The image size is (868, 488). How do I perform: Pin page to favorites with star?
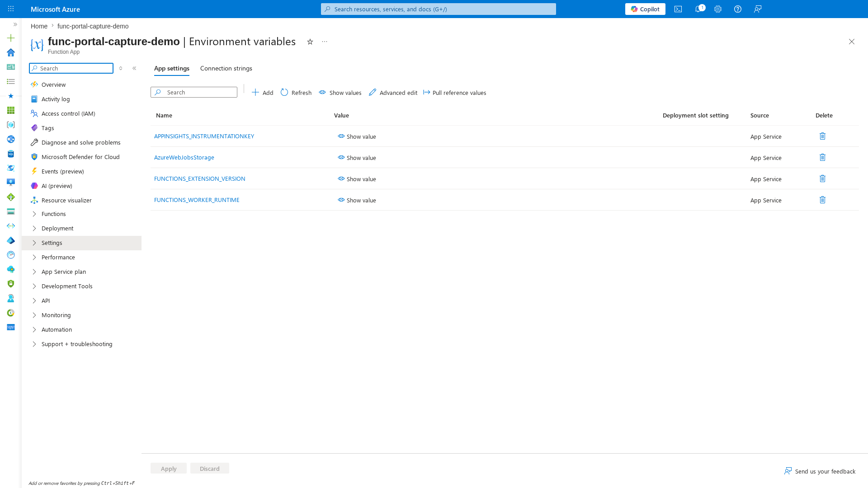pyautogui.click(x=310, y=42)
